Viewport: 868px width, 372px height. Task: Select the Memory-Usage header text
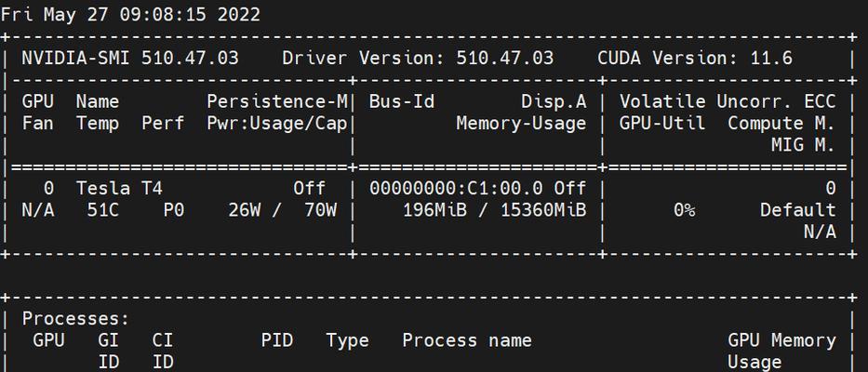click(x=521, y=123)
